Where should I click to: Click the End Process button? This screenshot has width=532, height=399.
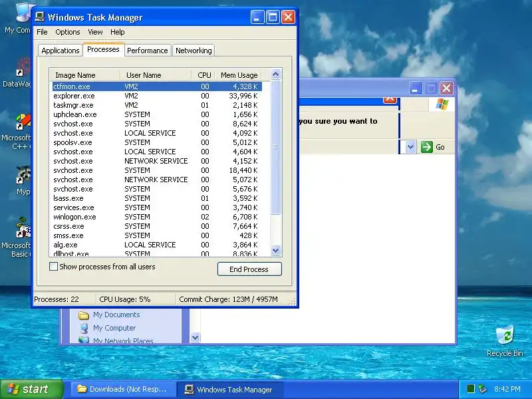[249, 269]
